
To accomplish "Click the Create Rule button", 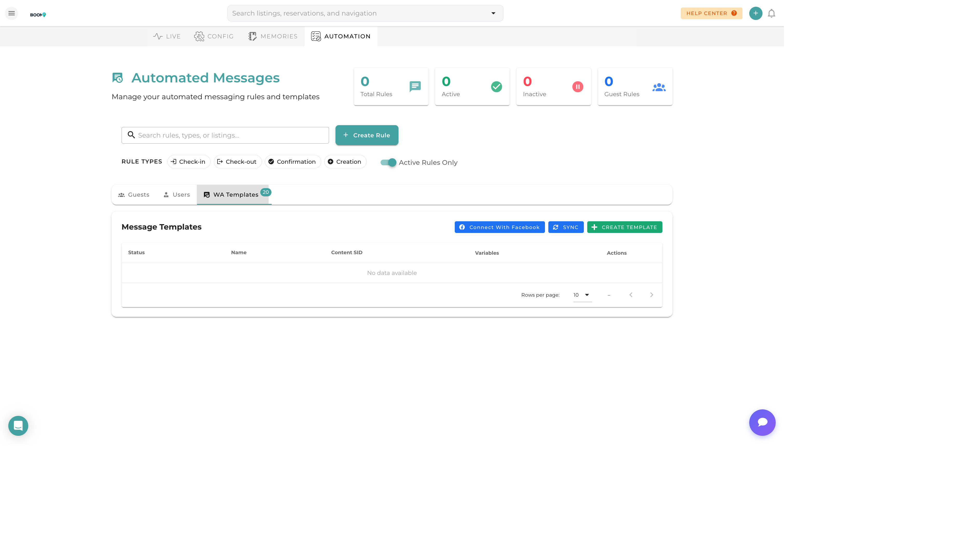I will click(366, 135).
